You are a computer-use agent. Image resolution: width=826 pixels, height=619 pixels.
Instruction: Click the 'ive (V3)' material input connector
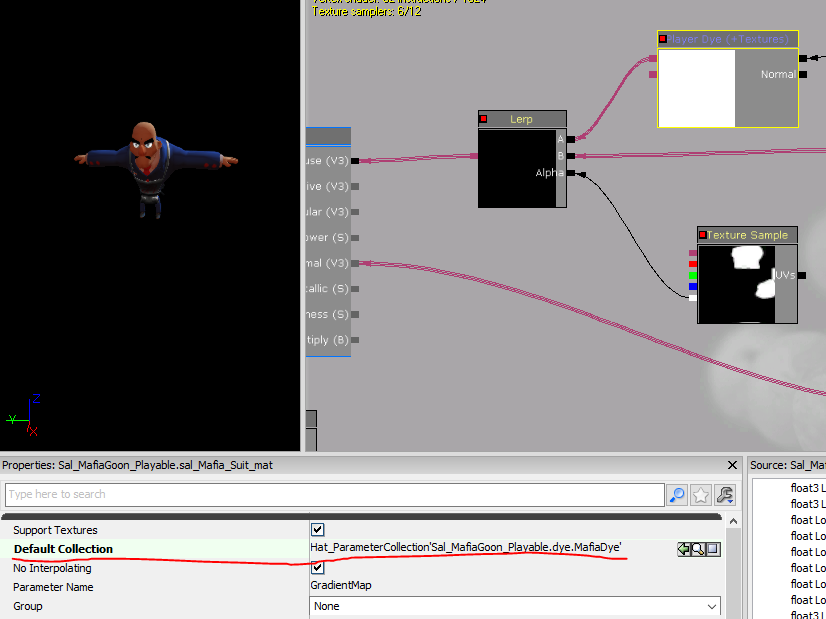pyautogui.click(x=355, y=186)
